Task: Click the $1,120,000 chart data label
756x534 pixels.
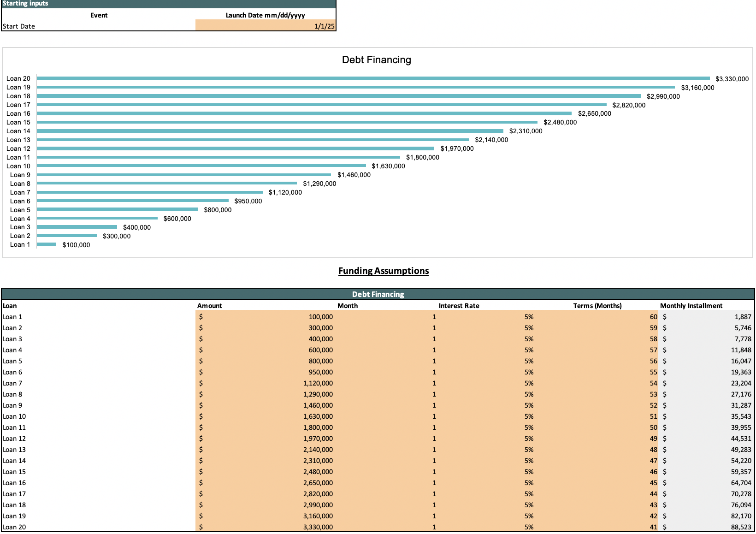Action: coord(285,192)
